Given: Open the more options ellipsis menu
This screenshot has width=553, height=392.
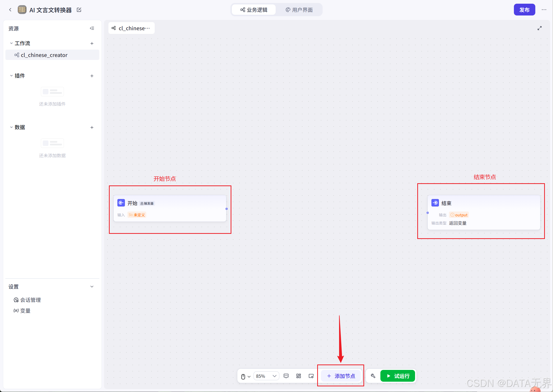Looking at the screenshot, I should point(544,10).
